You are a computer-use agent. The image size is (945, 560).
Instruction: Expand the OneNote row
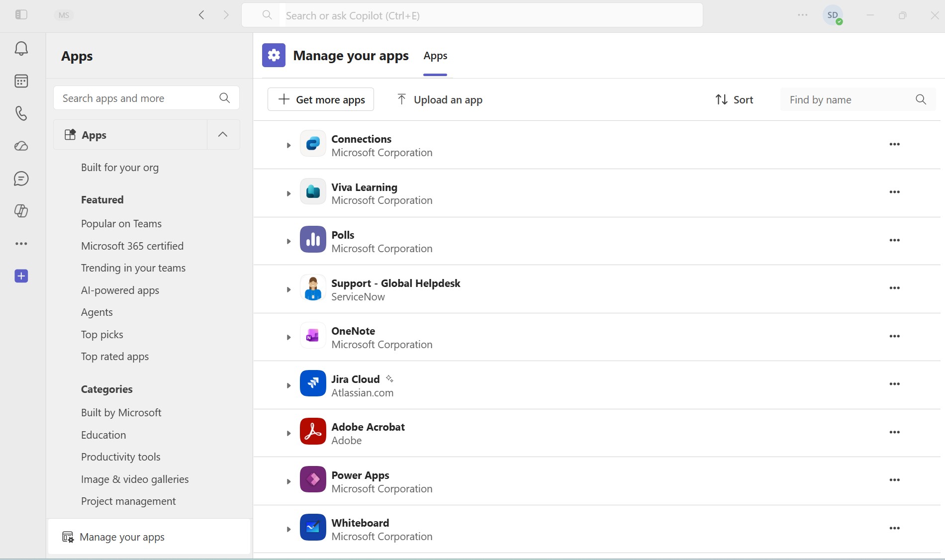coord(288,337)
